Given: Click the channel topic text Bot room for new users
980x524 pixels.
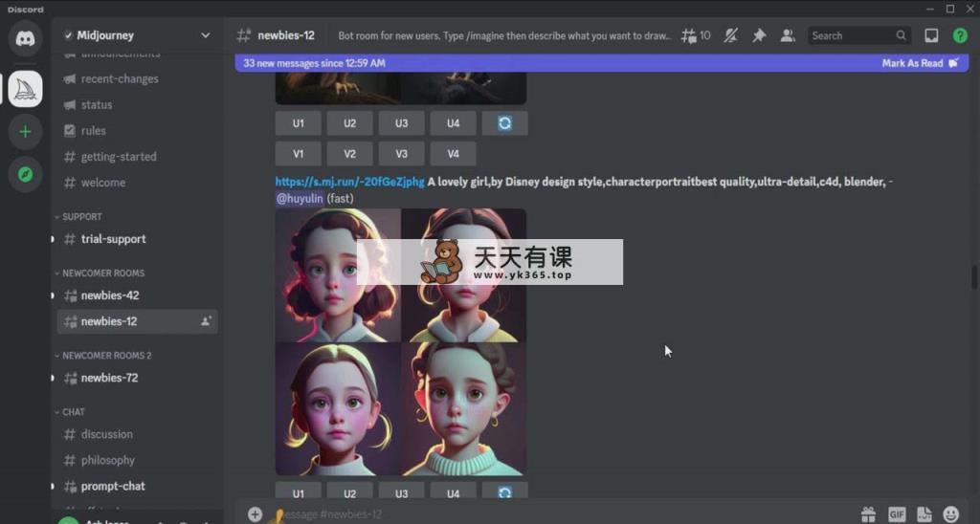Looking at the screenshot, I should pos(503,35).
